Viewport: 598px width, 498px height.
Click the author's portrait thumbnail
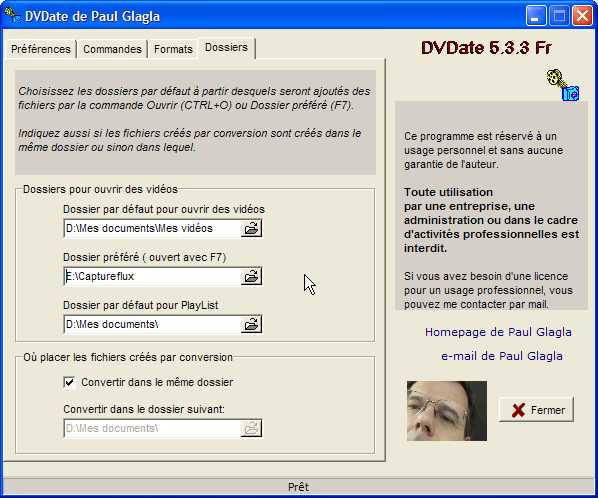pos(447,411)
